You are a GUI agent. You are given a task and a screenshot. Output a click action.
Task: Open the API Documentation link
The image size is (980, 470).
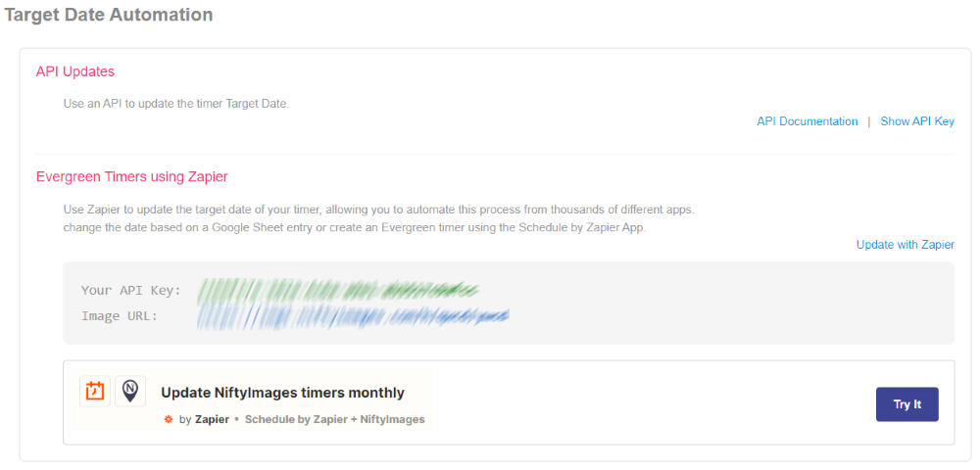807,121
